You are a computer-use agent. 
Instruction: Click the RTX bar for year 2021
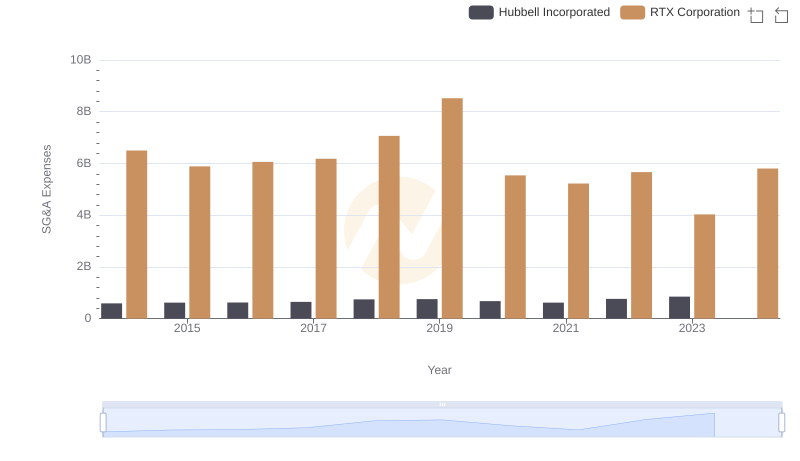578,251
